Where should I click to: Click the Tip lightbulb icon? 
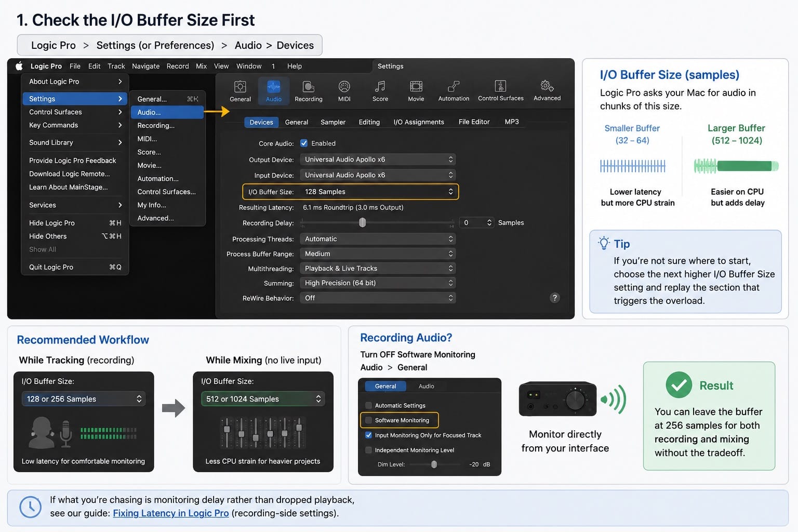point(604,243)
